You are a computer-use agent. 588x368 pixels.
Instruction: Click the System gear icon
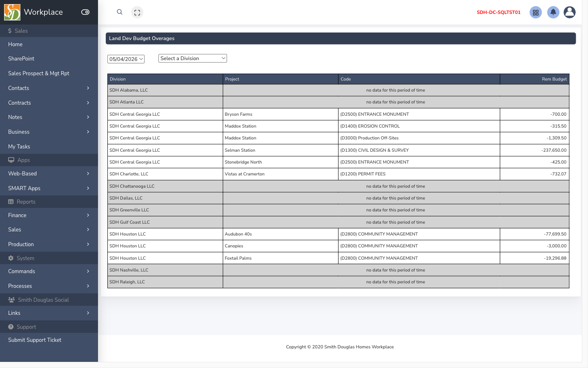(x=11, y=258)
